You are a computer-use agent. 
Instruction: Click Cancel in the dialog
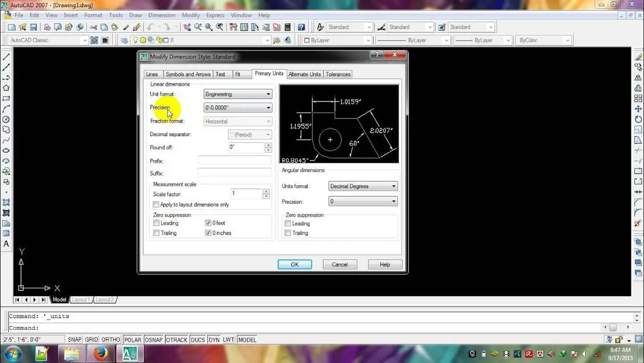click(x=340, y=264)
